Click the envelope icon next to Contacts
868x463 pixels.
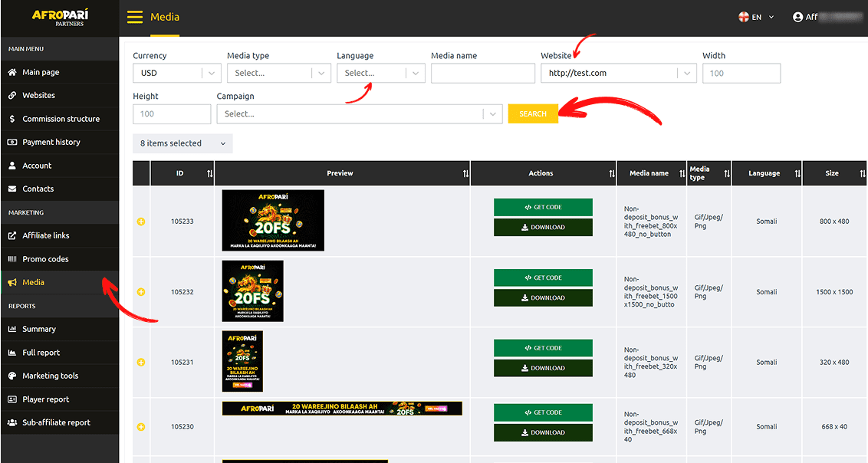(x=12, y=189)
